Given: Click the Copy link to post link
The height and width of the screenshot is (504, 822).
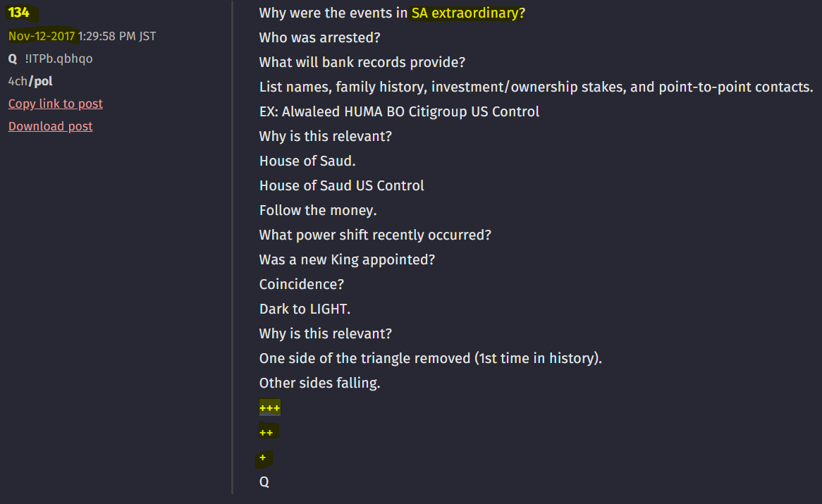Looking at the screenshot, I should 56,104.
